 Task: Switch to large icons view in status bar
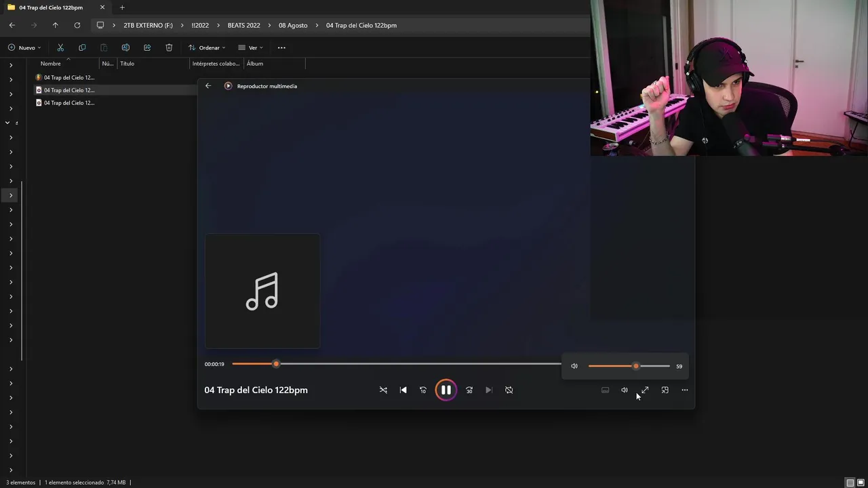[861, 483]
